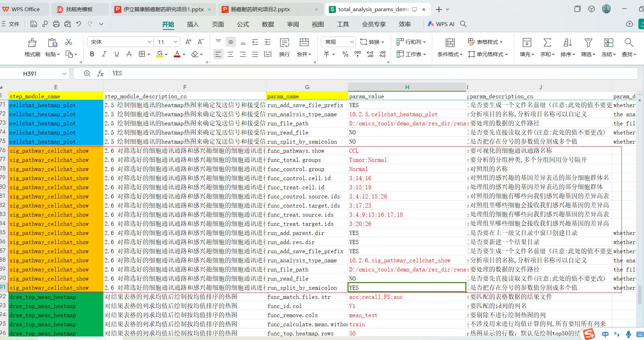This screenshot has width=644, height=340.
Task: Toggle center horizontal alignment
Action: [230, 54]
